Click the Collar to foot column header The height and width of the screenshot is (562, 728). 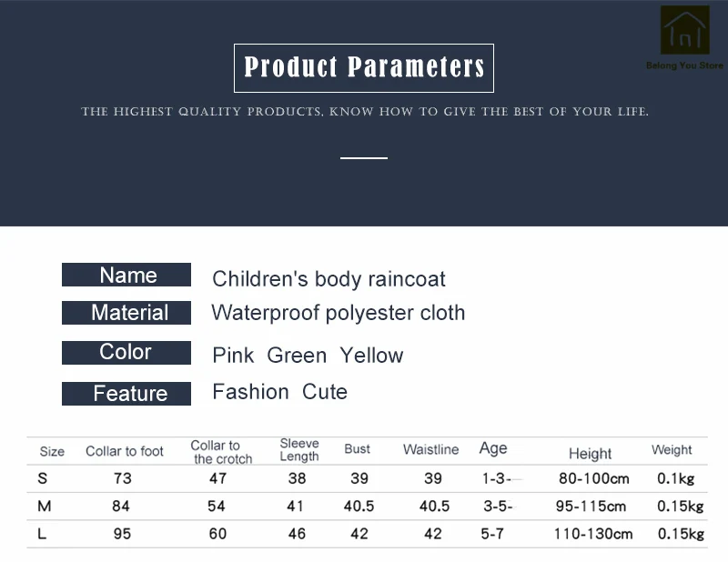pyautogui.click(x=125, y=451)
